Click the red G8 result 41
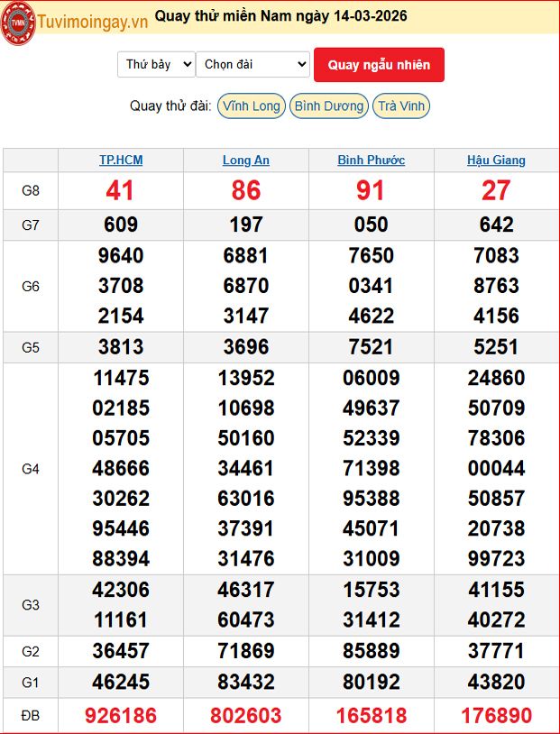The height and width of the screenshot is (734, 560). click(121, 190)
